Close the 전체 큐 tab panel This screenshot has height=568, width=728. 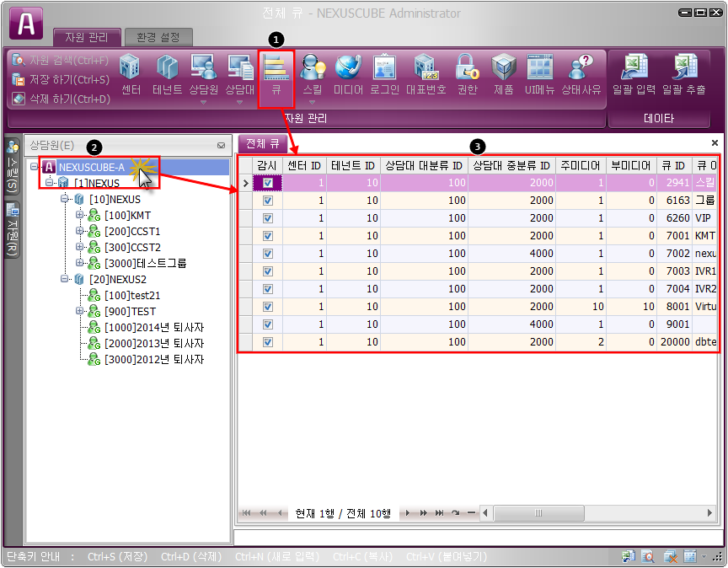click(x=715, y=142)
